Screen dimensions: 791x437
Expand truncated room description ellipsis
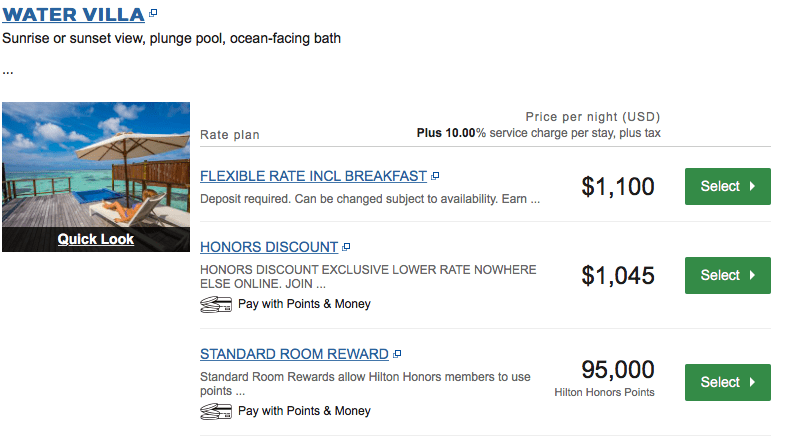(x=8, y=72)
